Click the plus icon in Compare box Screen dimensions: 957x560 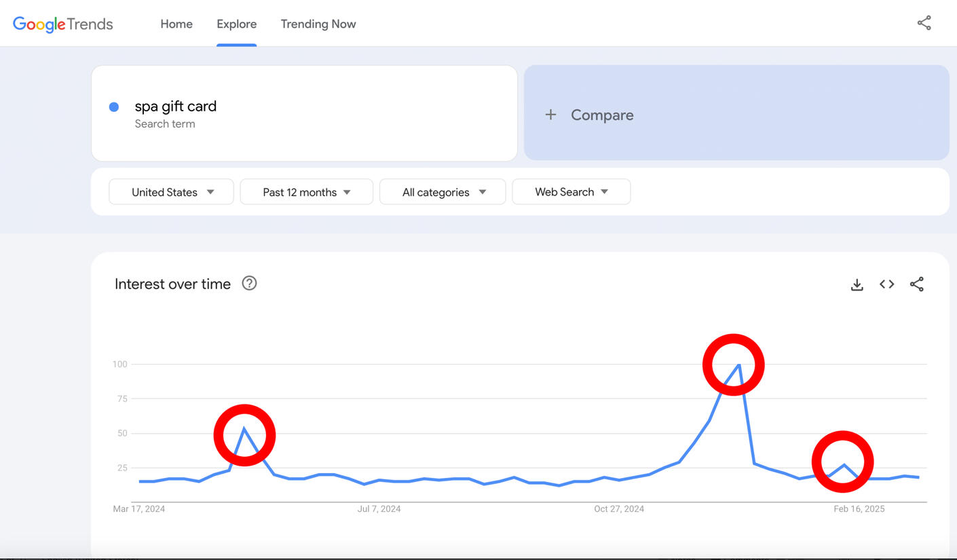550,115
